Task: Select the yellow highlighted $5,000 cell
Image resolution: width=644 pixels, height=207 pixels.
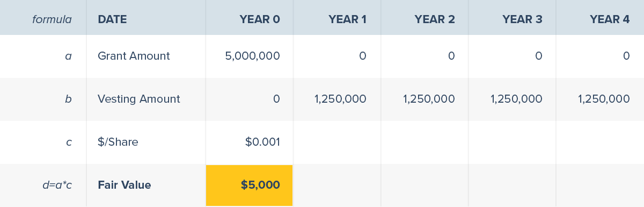Action: click(x=250, y=185)
